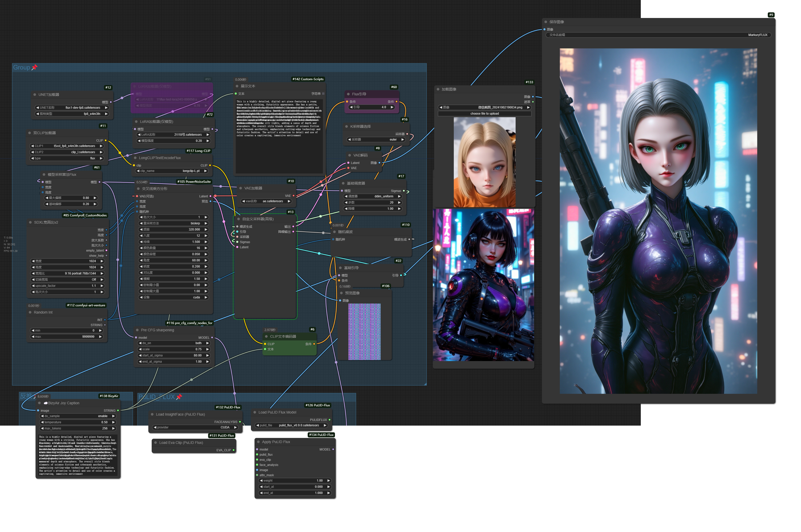
Task: Click the 文件名前缀 MarkuryFLUX field
Action: (x=658, y=35)
